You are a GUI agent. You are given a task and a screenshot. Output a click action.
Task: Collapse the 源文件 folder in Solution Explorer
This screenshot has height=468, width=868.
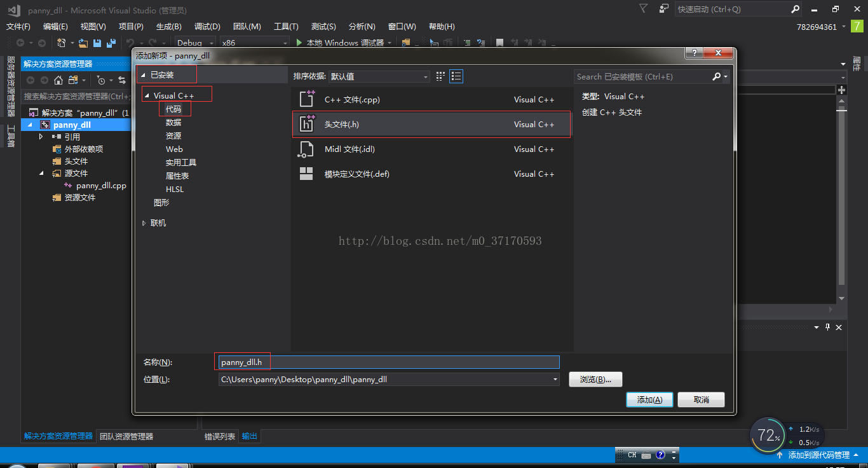tap(41, 173)
